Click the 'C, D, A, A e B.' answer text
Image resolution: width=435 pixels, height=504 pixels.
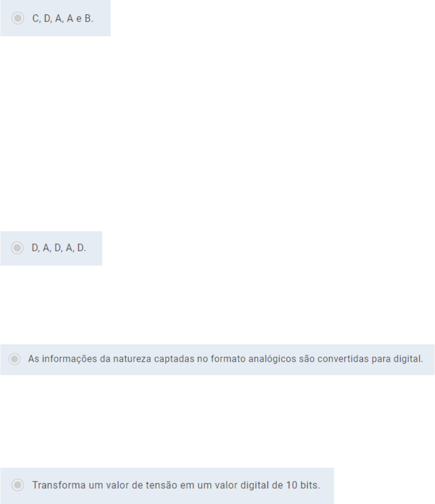tap(63, 18)
